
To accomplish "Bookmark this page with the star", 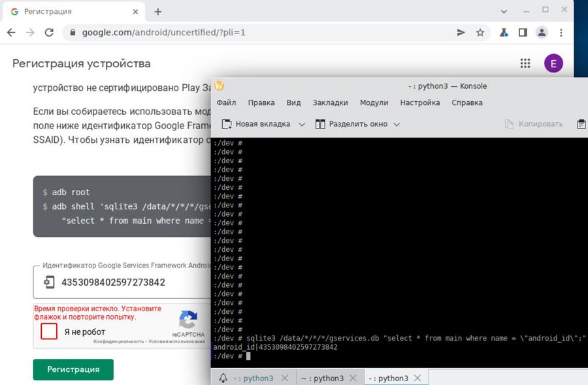I will 480,33.
